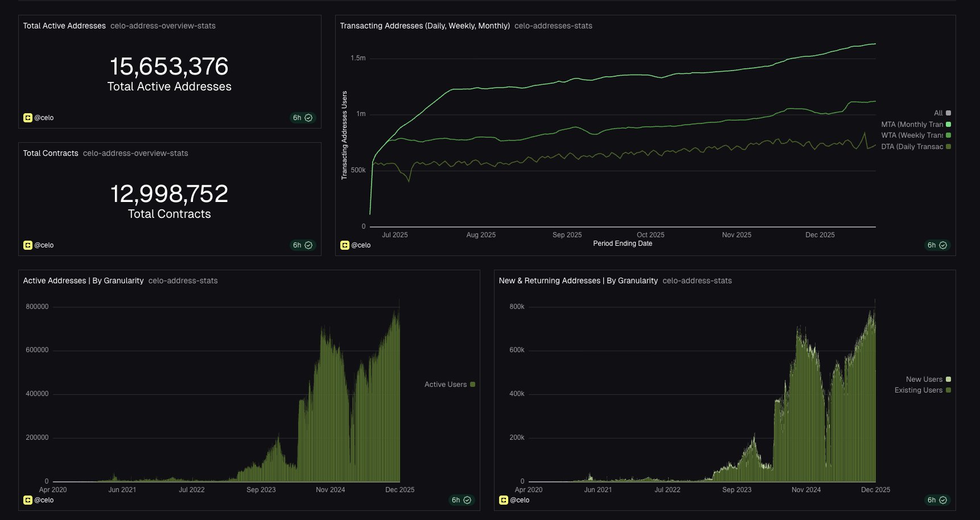Click checkmark refresh icon in Total Contracts panel
The width and height of the screenshot is (980, 520).
pyautogui.click(x=308, y=245)
